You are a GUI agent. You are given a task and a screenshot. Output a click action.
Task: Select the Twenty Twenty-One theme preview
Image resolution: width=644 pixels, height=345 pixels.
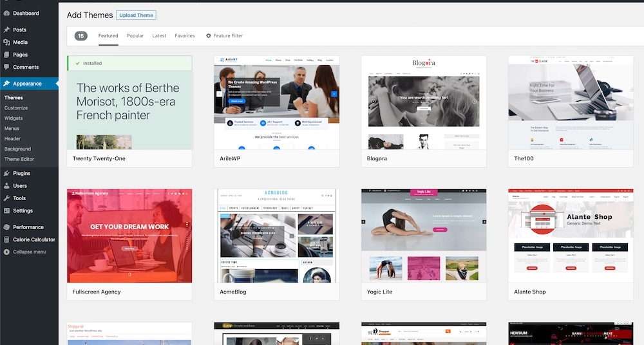point(129,103)
